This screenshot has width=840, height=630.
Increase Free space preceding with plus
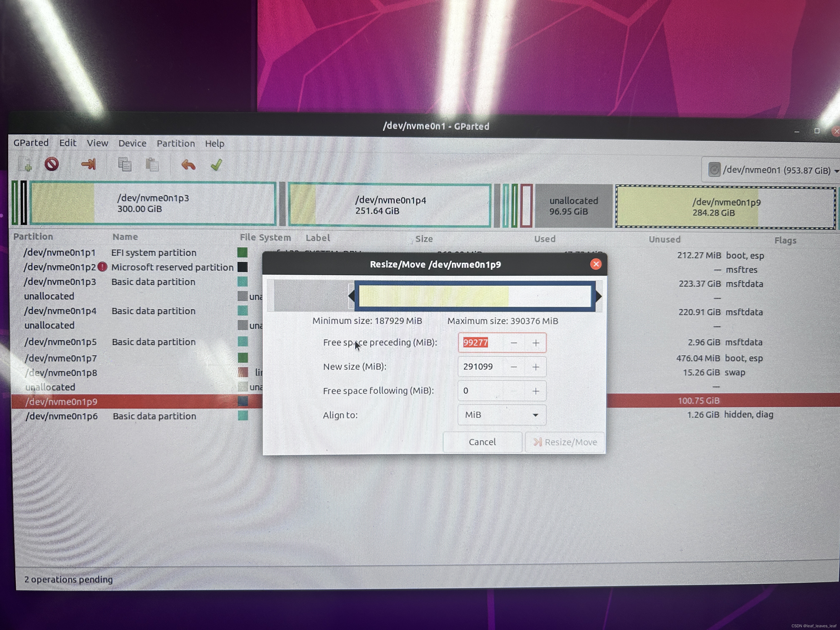pyautogui.click(x=535, y=343)
